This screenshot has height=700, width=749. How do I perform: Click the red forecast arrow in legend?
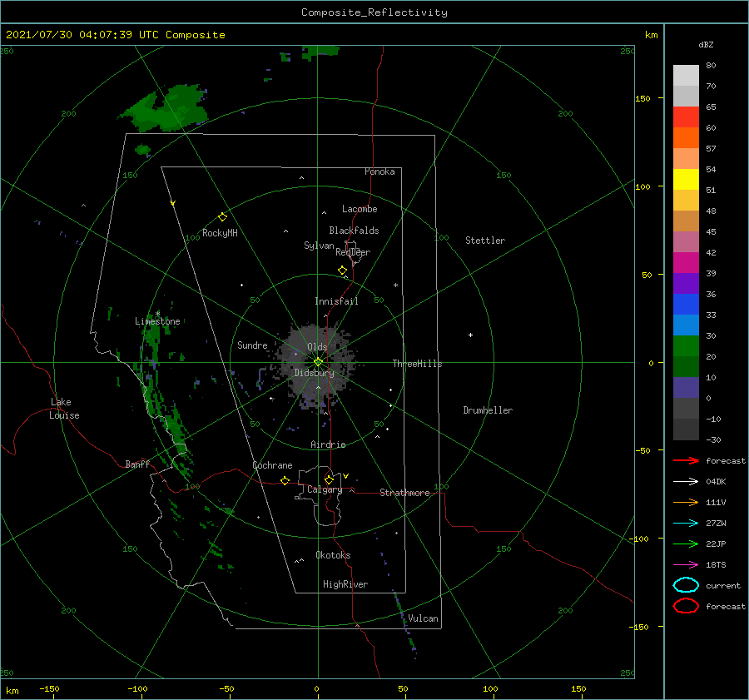(686, 460)
